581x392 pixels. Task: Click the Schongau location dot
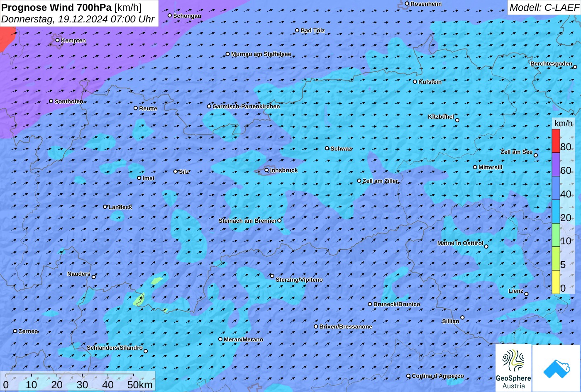pos(170,15)
